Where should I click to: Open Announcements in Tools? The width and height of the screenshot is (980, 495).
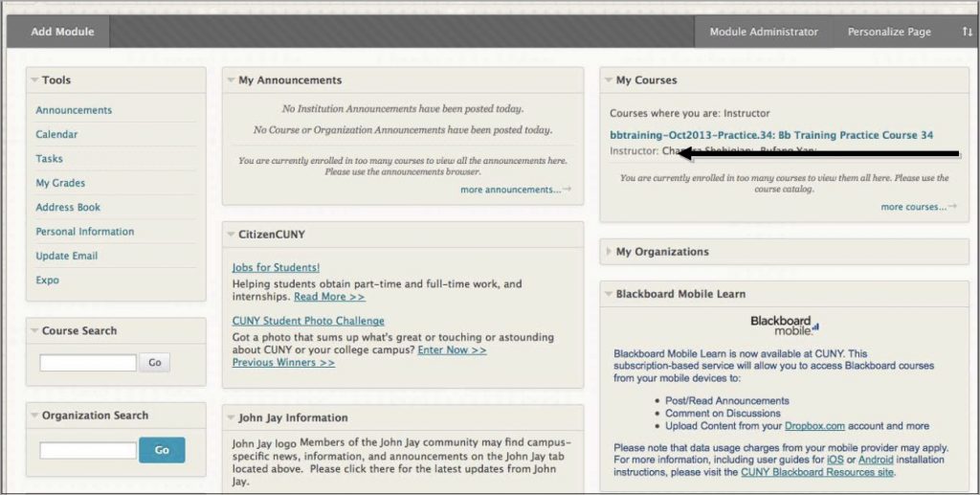pos(74,110)
